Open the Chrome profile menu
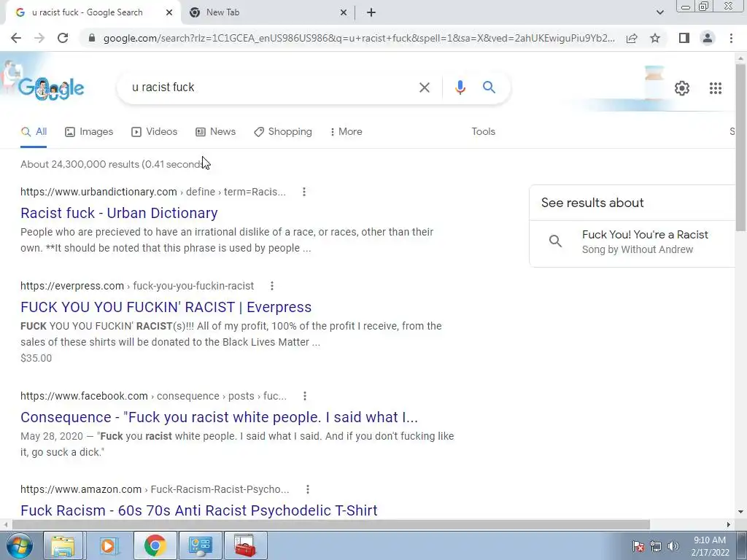 tap(708, 38)
